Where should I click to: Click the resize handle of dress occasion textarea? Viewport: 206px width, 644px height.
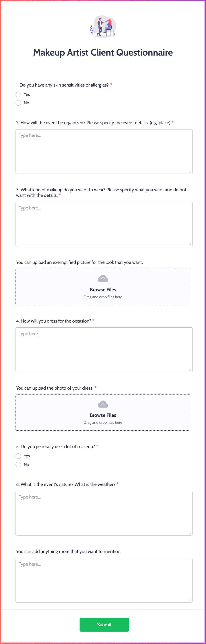(x=190, y=369)
